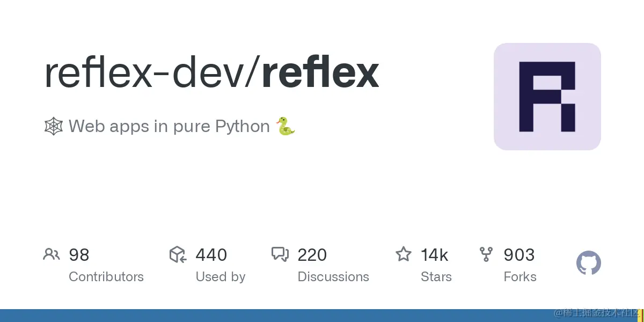Click the reflex-dev organization name
Image resolution: width=644 pixels, height=322 pixels.
tap(145, 73)
